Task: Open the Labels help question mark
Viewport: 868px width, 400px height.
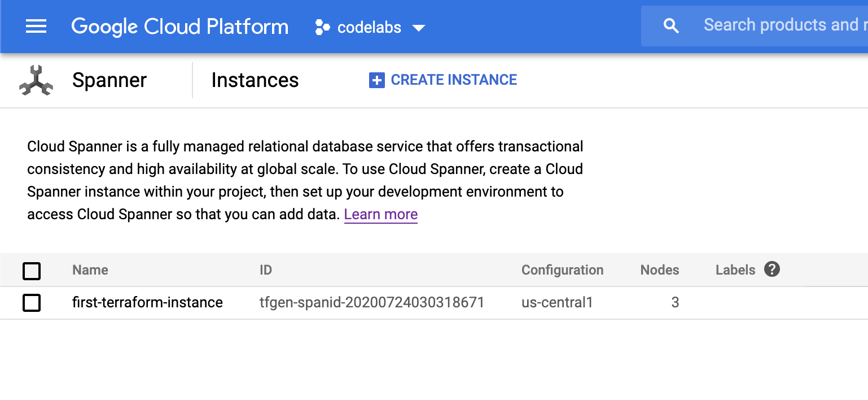Action: click(771, 269)
